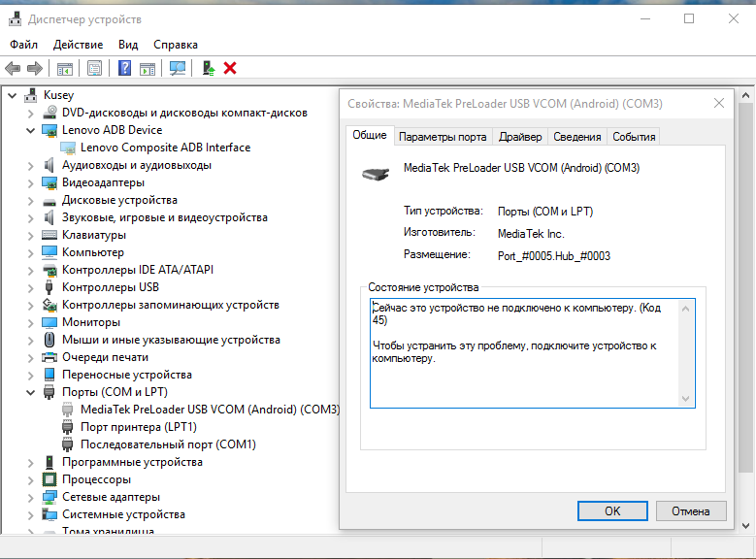Open the Справка menu
The image size is (756, 559).
[x=176, y=45]
